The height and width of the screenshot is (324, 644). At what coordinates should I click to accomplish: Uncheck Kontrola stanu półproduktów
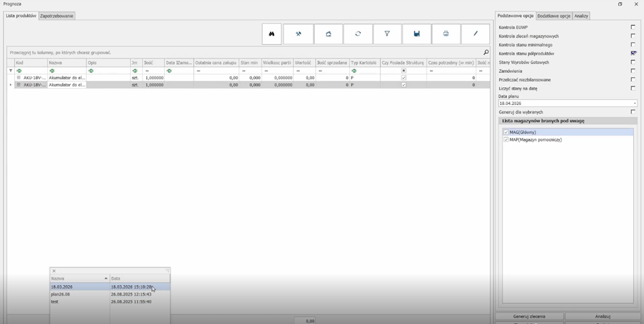tap(633, 53)
